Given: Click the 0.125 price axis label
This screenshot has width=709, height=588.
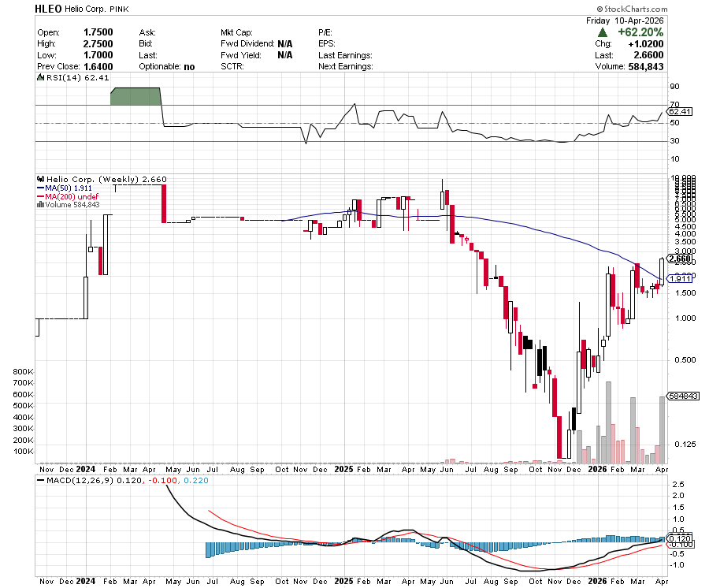Looking at the screenshot, I should 685,445.
